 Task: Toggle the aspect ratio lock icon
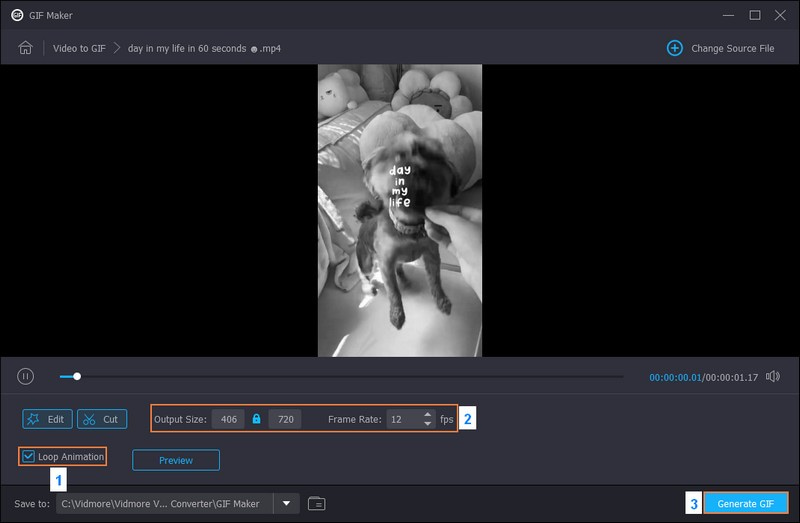coord(256,419)
